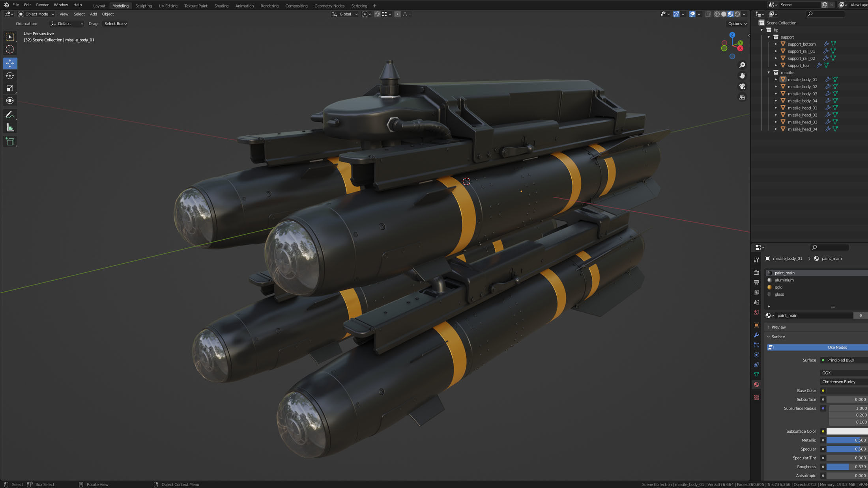This screenshot has height=488, width=868.
Task: Select missile_head_03 in the outliner
Action: click(x=802, y=122)
